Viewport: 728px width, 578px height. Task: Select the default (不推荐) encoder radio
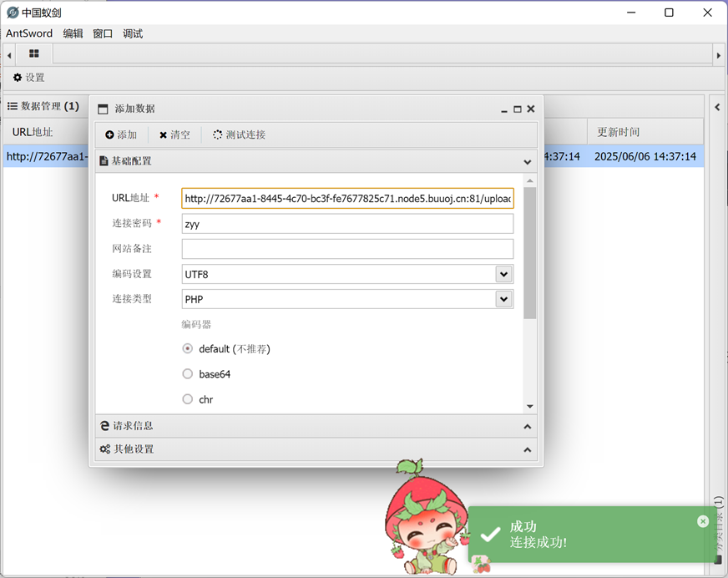(188, 348)
